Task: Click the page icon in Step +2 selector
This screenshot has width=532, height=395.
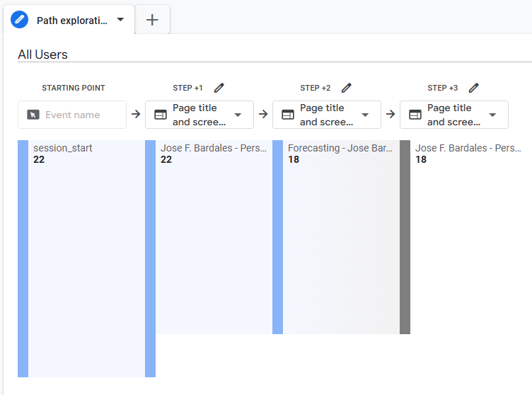Action: coord(288,115)
